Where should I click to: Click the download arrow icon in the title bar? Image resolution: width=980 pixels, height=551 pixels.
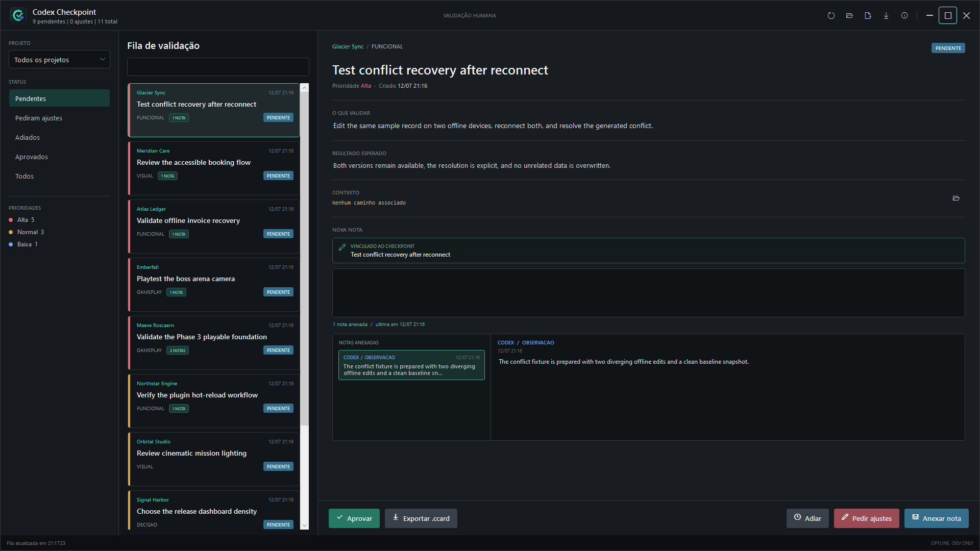coord(886,16)
